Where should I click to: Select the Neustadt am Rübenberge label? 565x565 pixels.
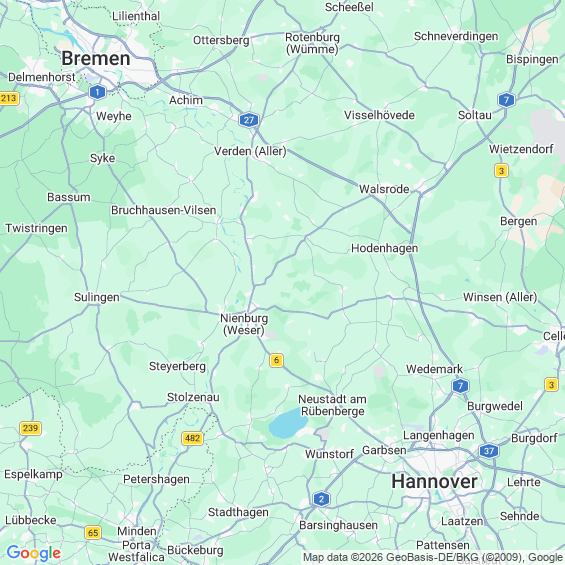(x=332, y=405)
